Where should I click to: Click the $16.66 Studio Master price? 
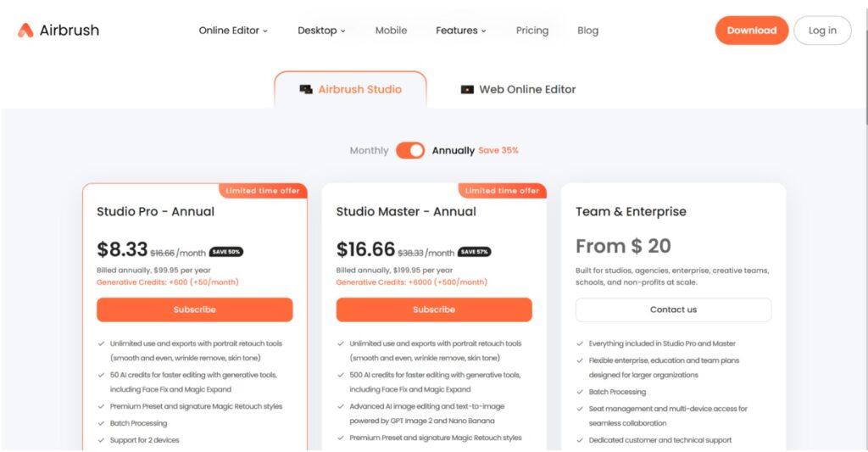tap(365, 249)
